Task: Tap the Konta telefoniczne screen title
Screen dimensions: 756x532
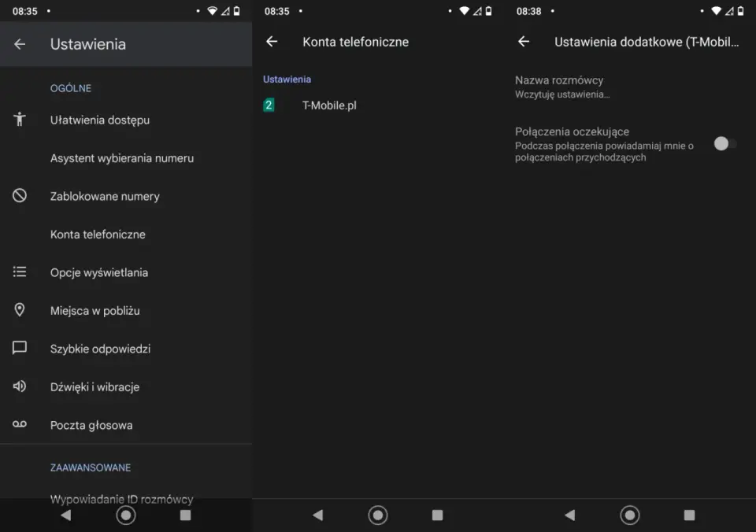Action: pyautogui.click(x=355, y=42)
